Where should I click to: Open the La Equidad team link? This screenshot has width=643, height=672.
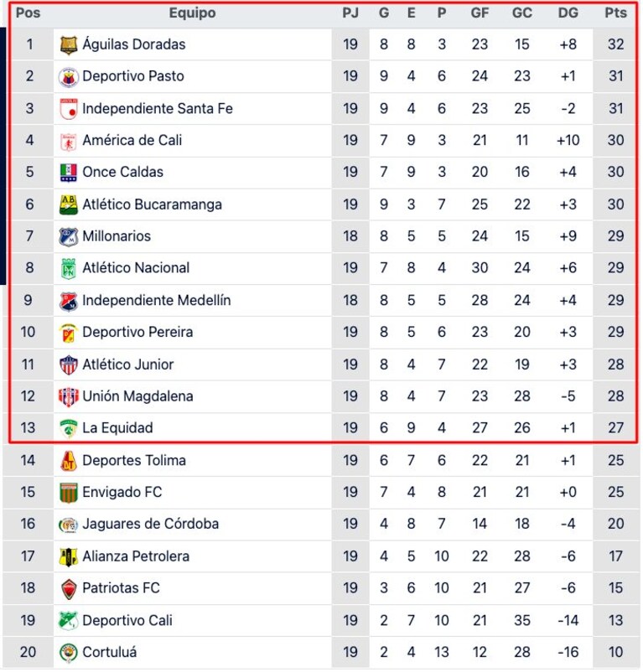pos(117,427)
